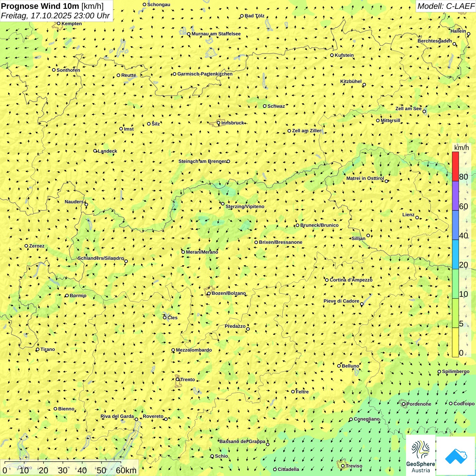The height and width of the screenshot is (476, 476).
Task: Click the Bozen/Bolzano city marker
Action: coord(209,293)
